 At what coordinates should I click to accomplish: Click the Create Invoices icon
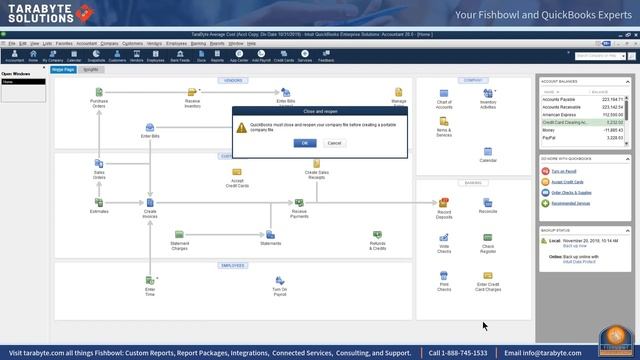(x=150, y=208)
